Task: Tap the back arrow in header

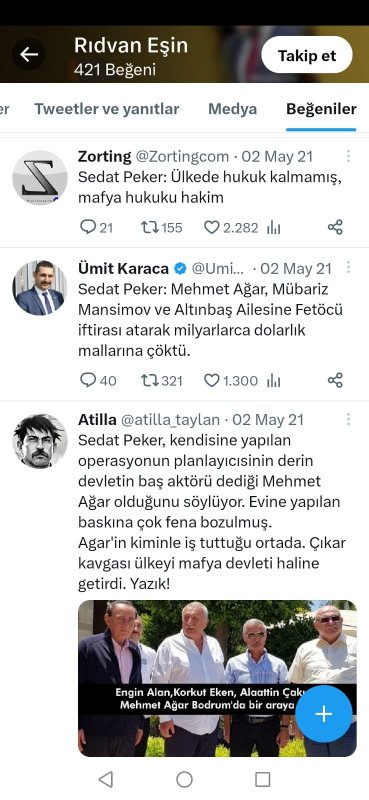Action: pos(29,54)
